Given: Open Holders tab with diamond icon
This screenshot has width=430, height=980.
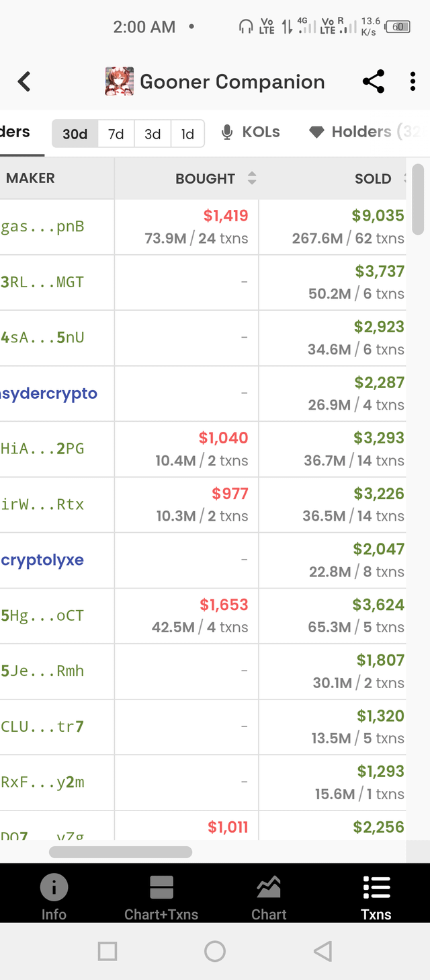Looking at the screenshot, I should click(x=361, y=132).
